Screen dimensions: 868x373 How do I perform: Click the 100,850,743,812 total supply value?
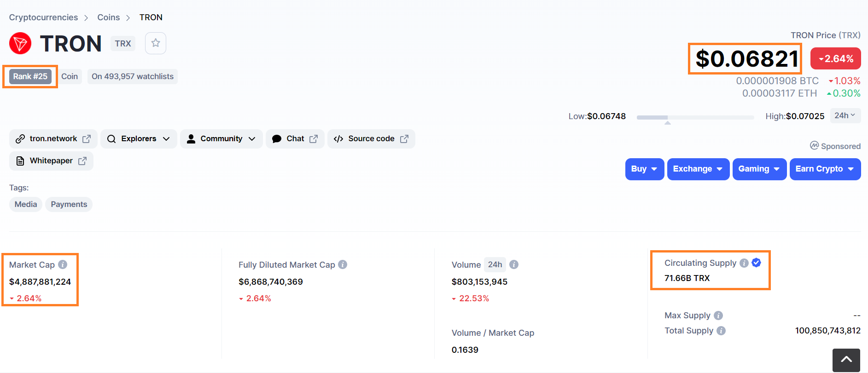pos(827,331)
